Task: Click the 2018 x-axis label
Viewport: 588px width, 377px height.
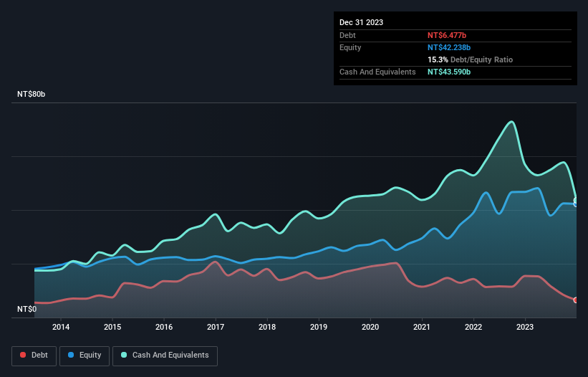Action: click(267, 327)
